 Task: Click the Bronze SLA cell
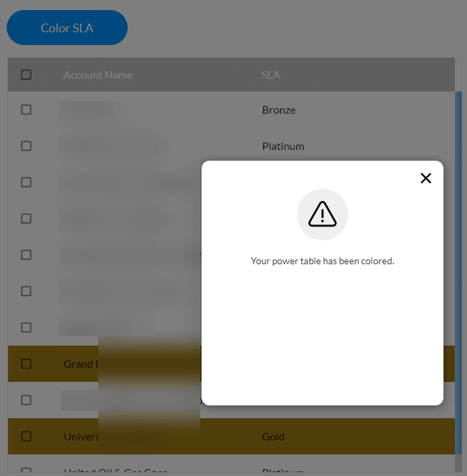[279, 110]
